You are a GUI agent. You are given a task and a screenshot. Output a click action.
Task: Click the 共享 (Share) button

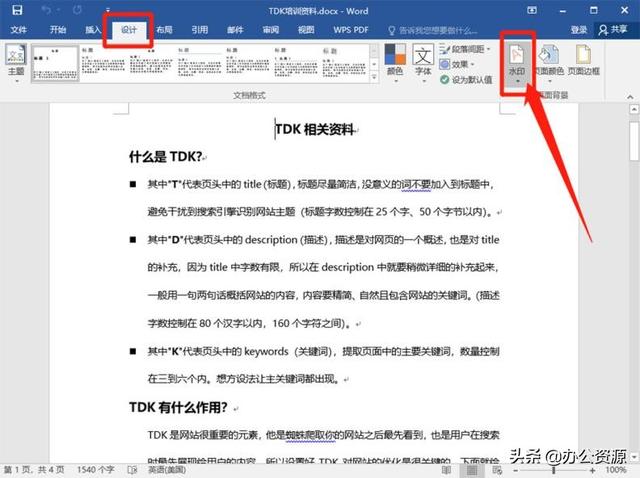[613, 30]
